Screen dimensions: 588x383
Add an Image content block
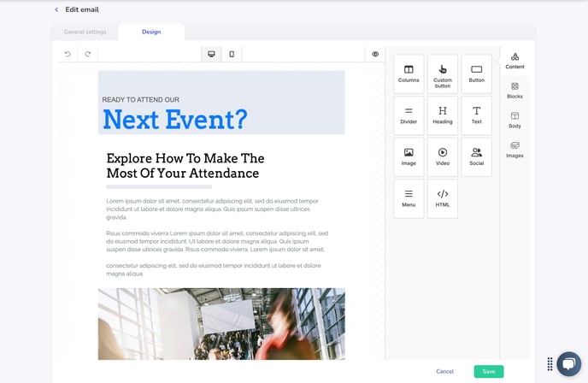pos(409,156)
